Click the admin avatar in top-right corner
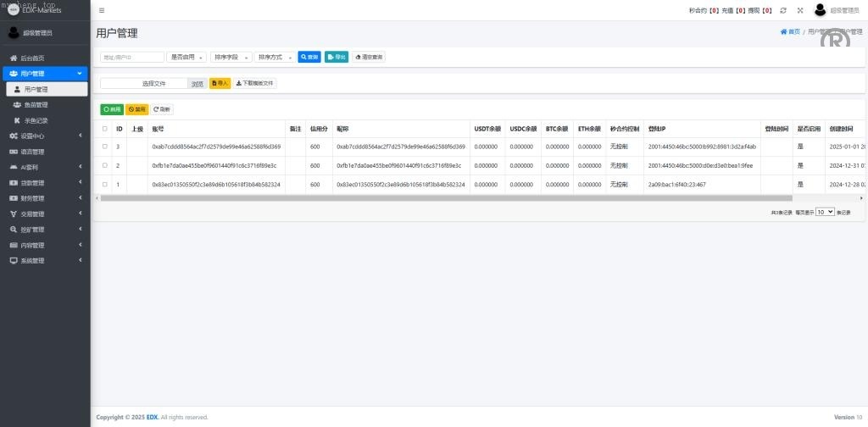 pyautogui.click(x=820, y=10)
